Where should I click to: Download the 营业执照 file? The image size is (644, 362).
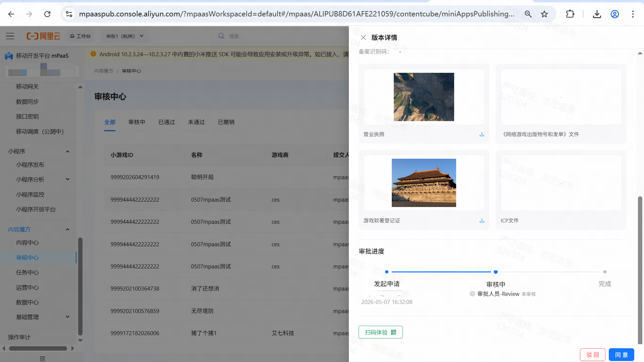point(482,134)
